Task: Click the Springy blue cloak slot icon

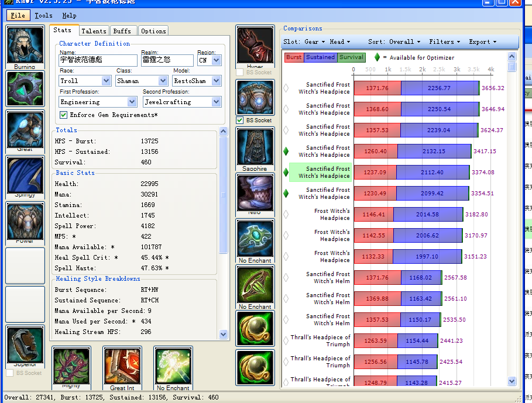Action: coord(25,175)
